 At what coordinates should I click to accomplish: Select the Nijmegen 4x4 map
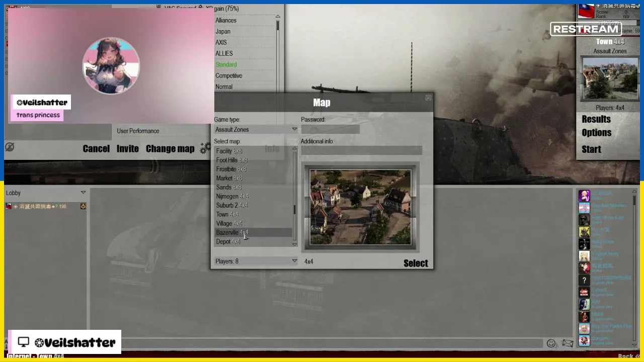253,196
